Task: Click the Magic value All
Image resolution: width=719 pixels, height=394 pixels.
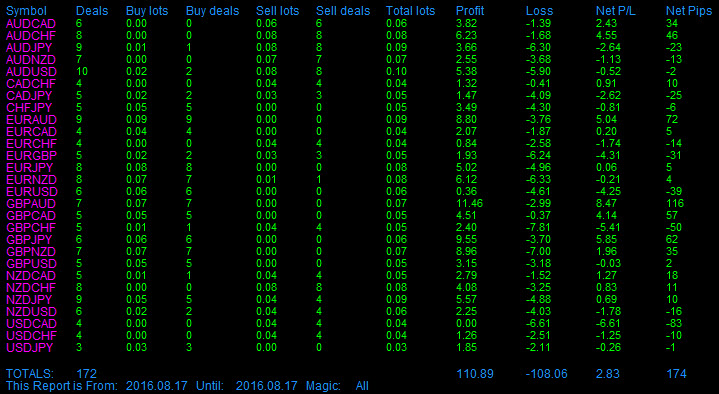Action: pyautogui.click(x=362, y=386)
